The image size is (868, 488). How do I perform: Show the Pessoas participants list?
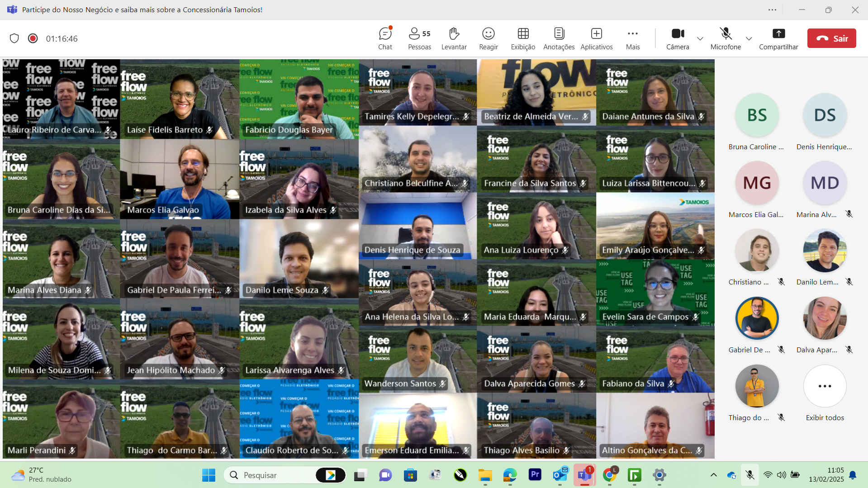point(419,38)
